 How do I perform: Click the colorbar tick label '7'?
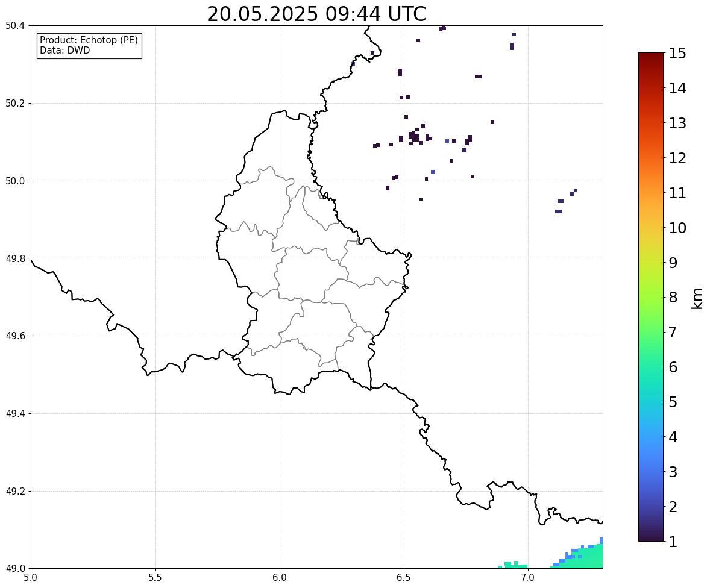coord(673,332)
